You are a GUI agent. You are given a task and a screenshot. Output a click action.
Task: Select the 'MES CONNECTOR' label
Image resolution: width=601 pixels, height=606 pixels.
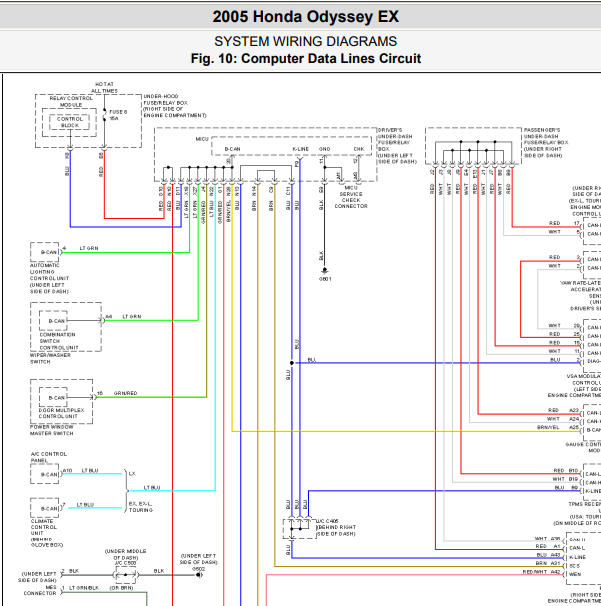[40, 590]
